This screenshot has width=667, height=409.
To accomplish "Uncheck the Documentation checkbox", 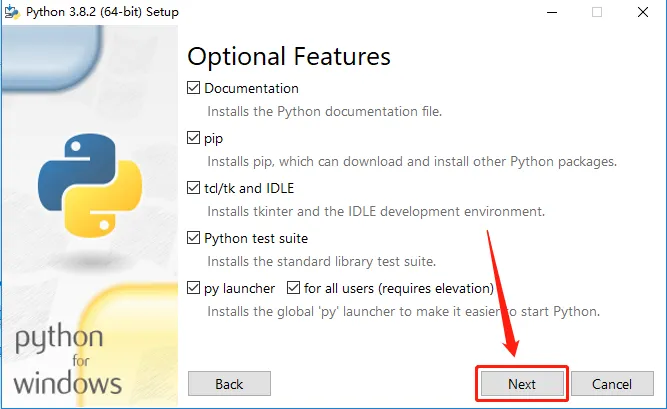I will pos(194,88).
